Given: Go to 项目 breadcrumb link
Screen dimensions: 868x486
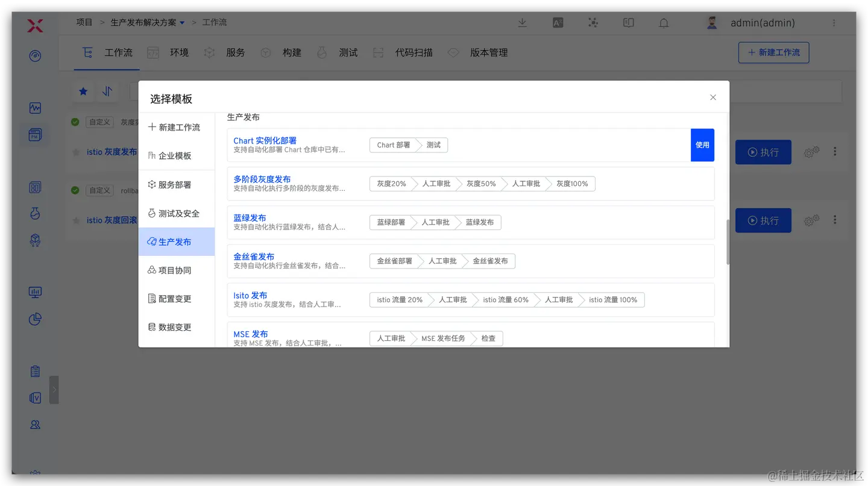Looking at the screenshot, I should point(84,22).
